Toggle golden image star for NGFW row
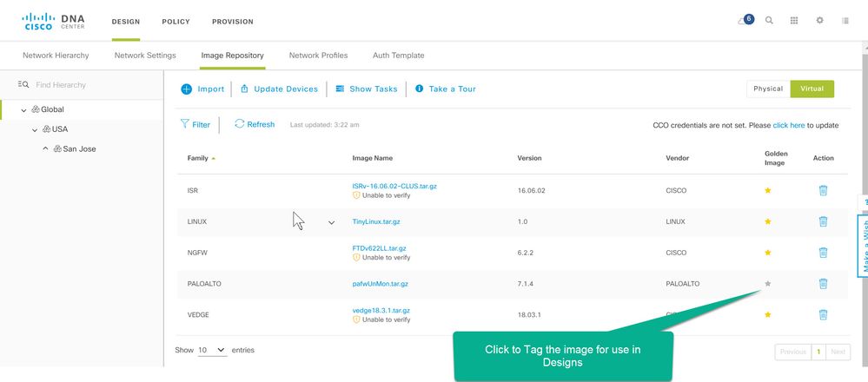Screen dimensions: 868x382 point(768,253)
